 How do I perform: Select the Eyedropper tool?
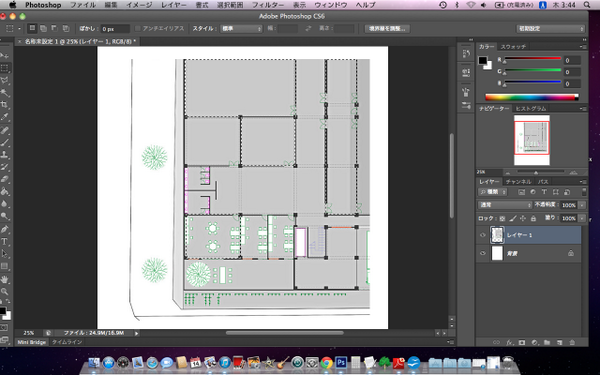tap(4, 117)
